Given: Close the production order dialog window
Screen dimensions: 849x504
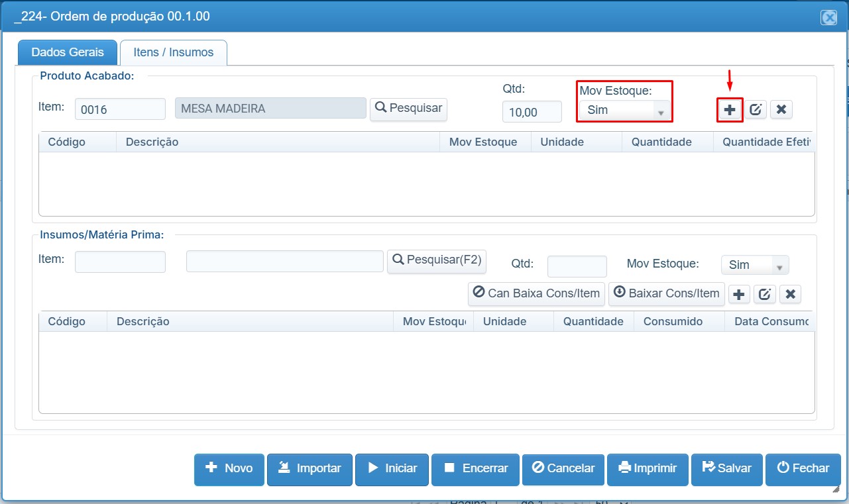Looking at the screenshot, I should click(828, 18).
